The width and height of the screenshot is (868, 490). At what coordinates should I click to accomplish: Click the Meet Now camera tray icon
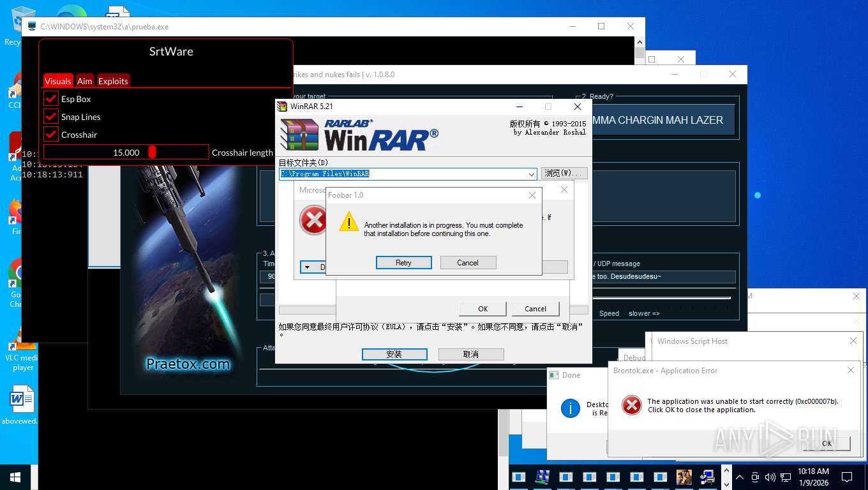755,477
